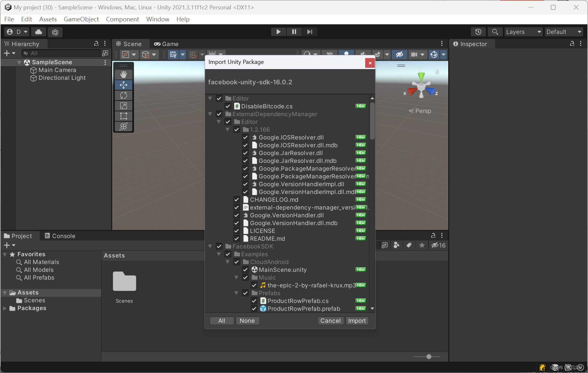Click the global Search magnifier icon

pos(495,32)
